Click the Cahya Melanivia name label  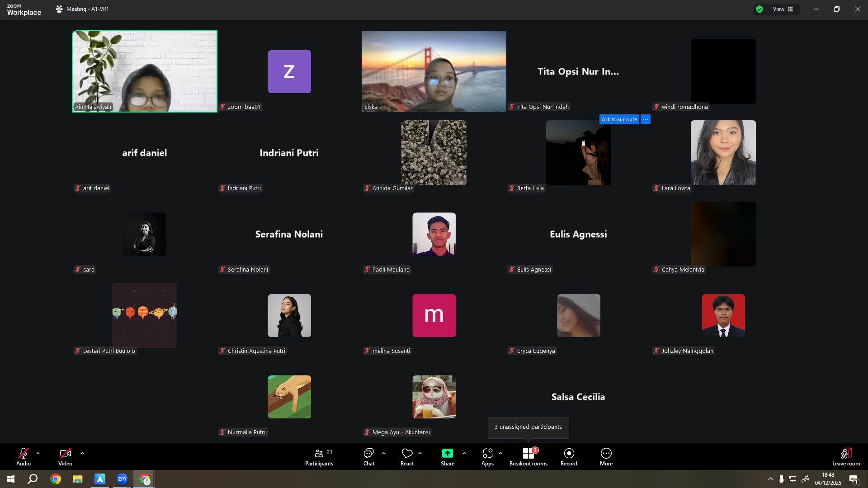pyautogui.click(x=683, y=270)
